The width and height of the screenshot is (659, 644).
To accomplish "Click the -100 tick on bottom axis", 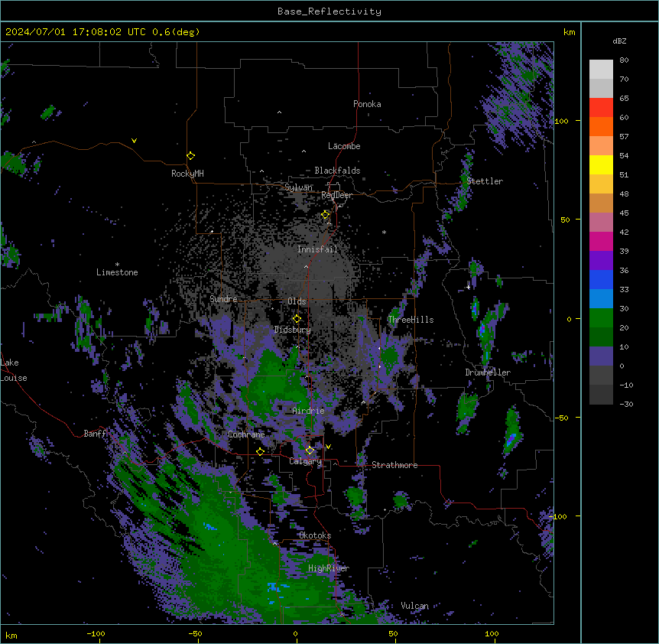I will (96, 633).
